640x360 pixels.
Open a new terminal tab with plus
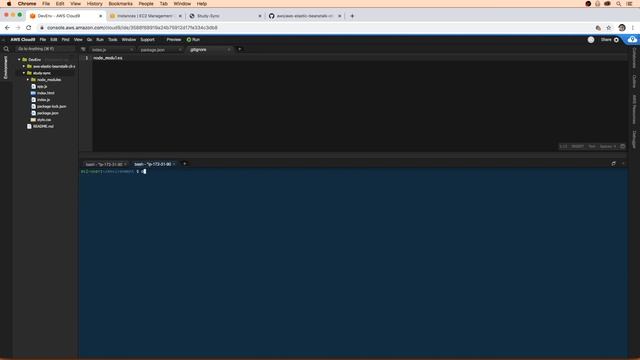(184, 164)
